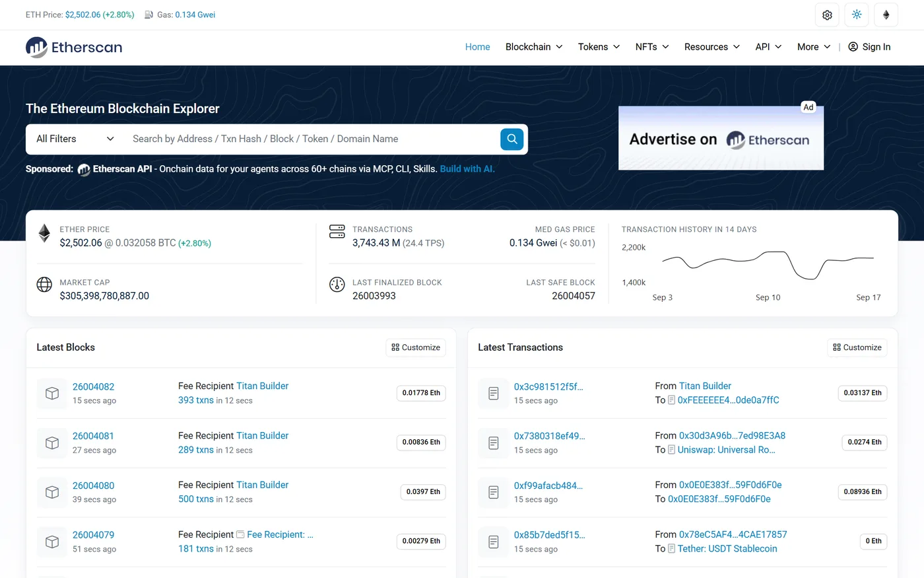Expand the Resources menu

712,47
